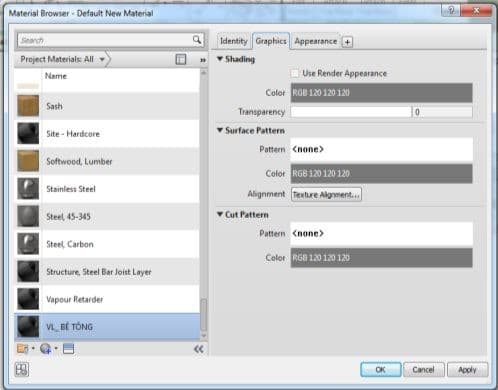Collapse the Surface Pattern section

tap(220, 130)
